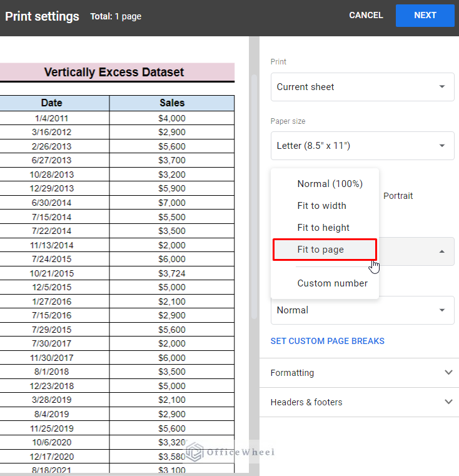Choose Fit to width from scale menu
Screen dimensions: 459x476
coord(321,206)
